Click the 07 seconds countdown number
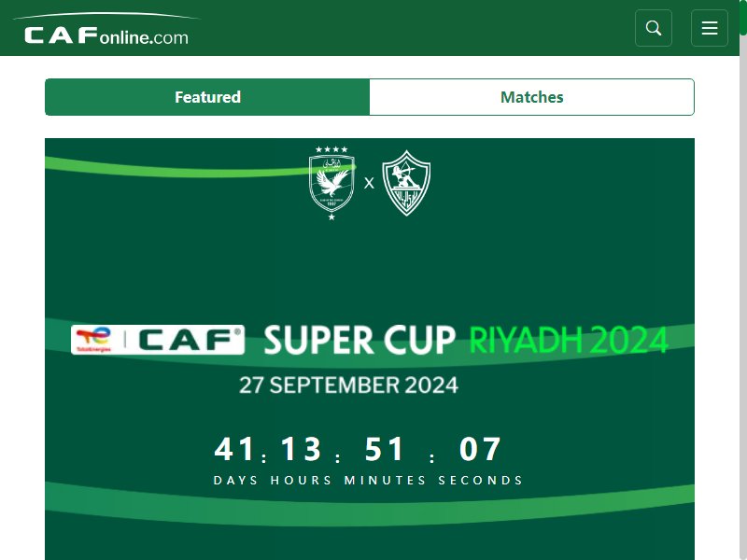The width and height of the screenshot is (747, 560). tap(480, 449)
